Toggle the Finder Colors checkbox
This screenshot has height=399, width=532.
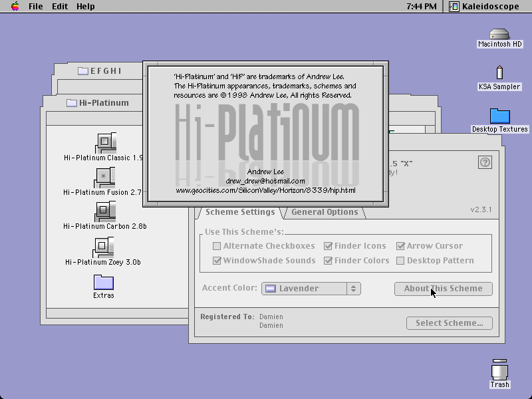click(x=328, y=261)
